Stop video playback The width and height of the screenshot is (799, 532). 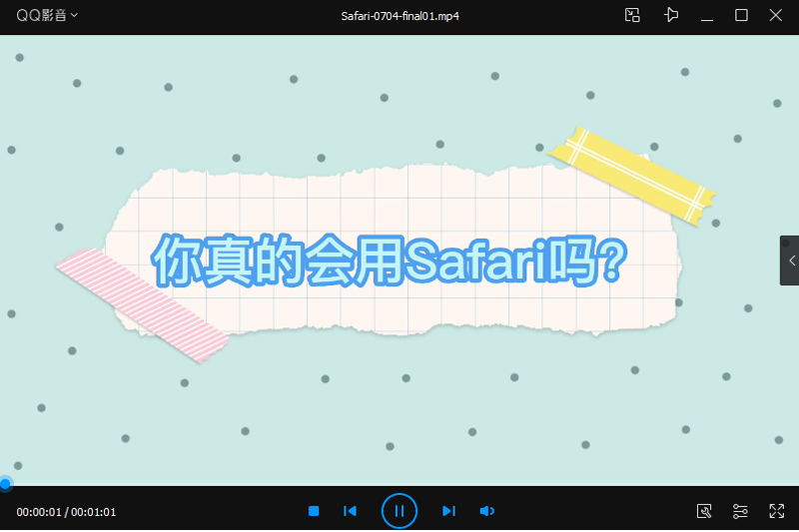pyautogui.click(x=314, y=511)
